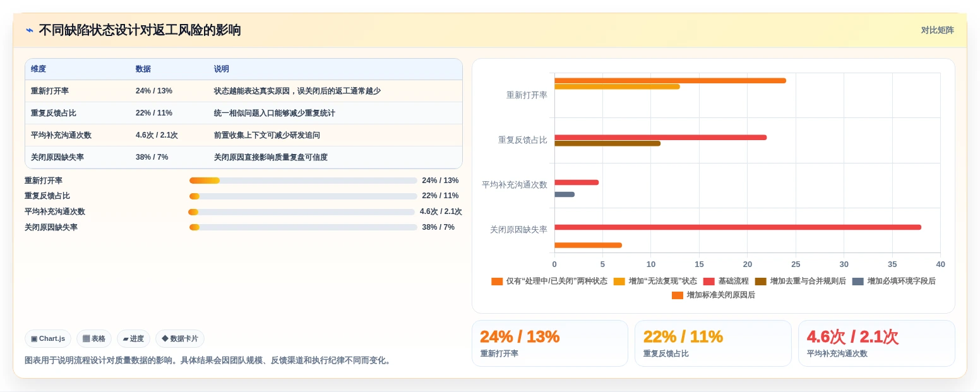Click the 4.6次 / 2.1次 table cell
This screenshot has width=980, height=392.
[157, 135]
